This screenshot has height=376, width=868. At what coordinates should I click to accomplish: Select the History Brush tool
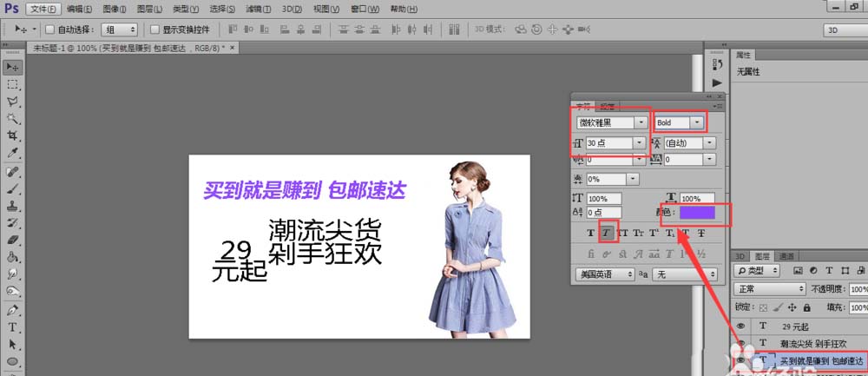(12, 223)
